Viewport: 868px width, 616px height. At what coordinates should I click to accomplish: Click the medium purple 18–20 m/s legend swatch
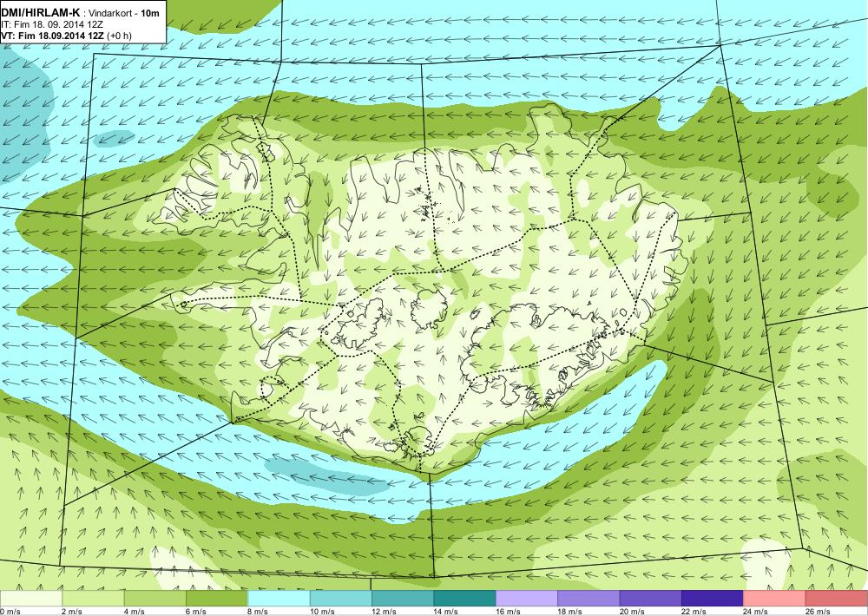pyautogui.click(x=589, y=599)
